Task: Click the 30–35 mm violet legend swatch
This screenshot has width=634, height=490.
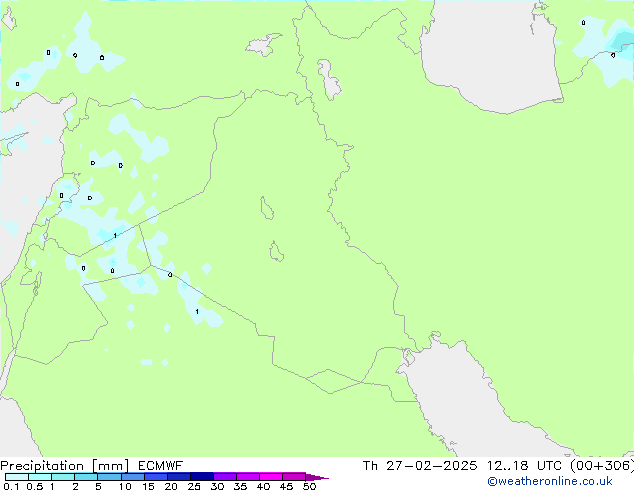Action: pyautogui.click(x=224, y=477)
